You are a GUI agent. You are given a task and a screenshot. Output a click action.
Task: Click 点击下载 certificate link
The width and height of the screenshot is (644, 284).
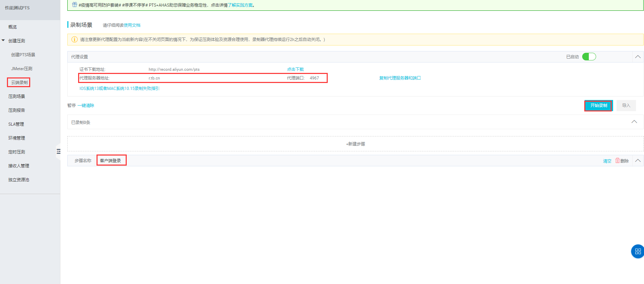point(295,69)
